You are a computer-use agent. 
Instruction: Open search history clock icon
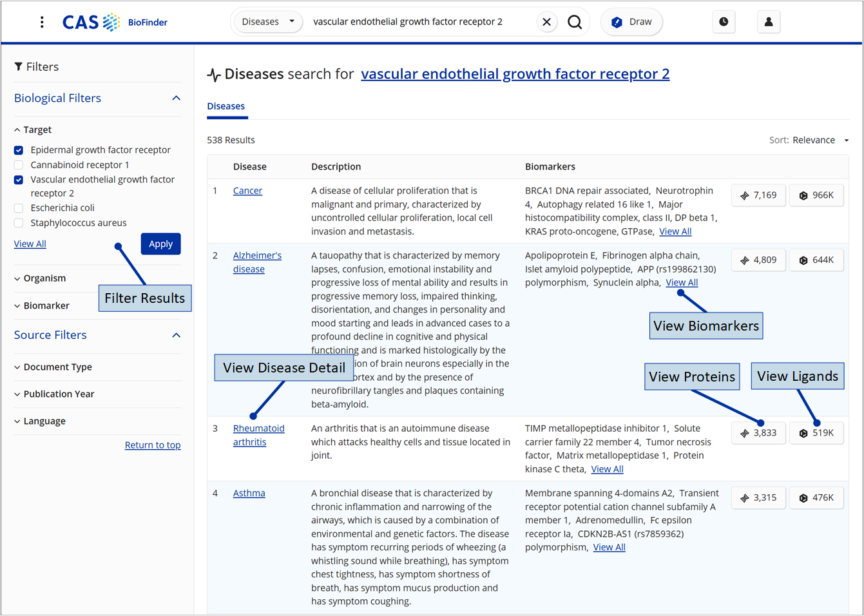[x=724, y=22]
